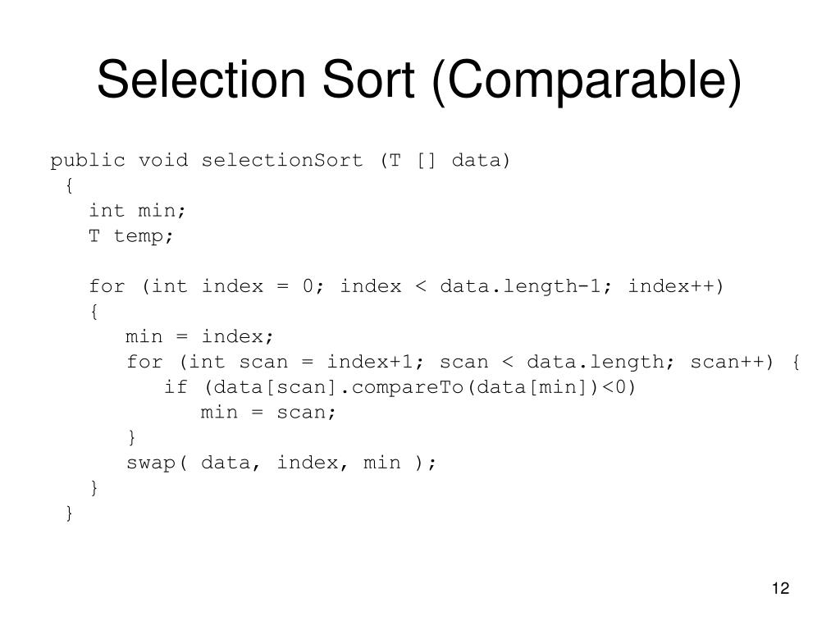The width and height of the screenshot is (840, 630).
Task: Click the 'T temp;' declaration line
Action: coord(130,235)
